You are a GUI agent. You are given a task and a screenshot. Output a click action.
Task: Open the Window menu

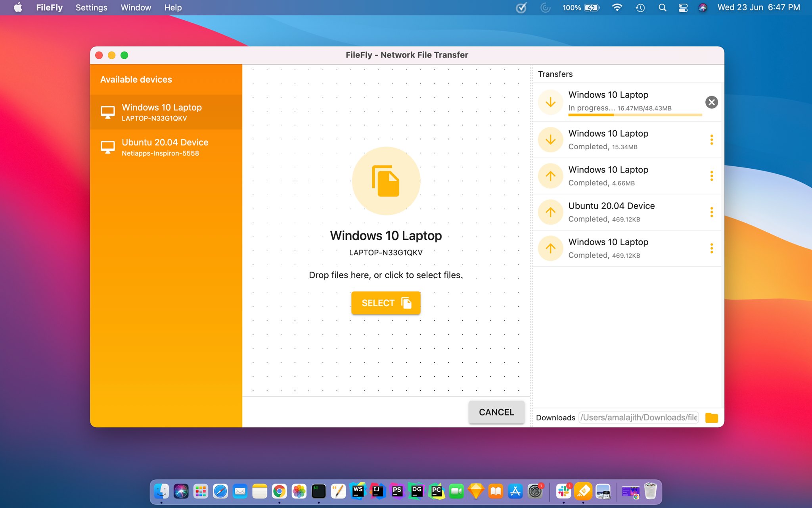pos(136,8)
